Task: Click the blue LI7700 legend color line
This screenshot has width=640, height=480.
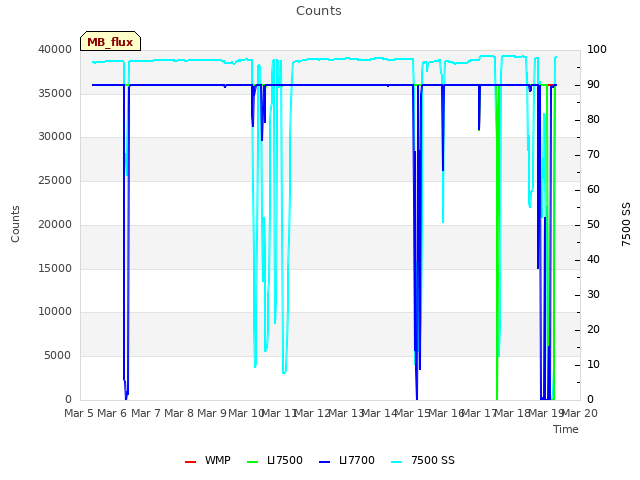Action: pos(324,462)
